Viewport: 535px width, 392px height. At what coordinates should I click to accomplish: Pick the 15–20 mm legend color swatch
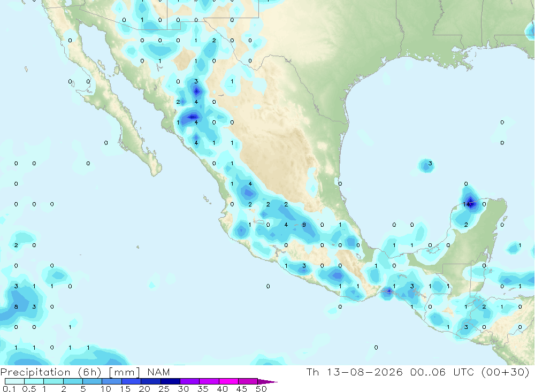[132, 381]
